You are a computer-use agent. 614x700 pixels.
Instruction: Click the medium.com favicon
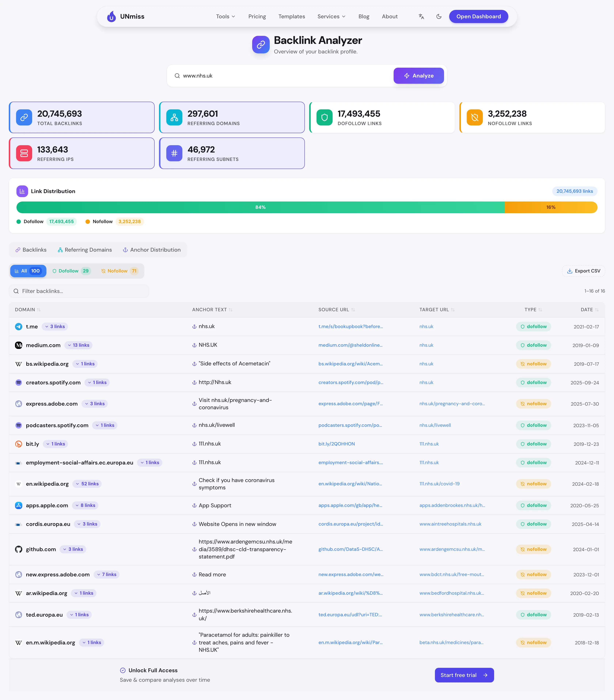(x=18, y=345)
